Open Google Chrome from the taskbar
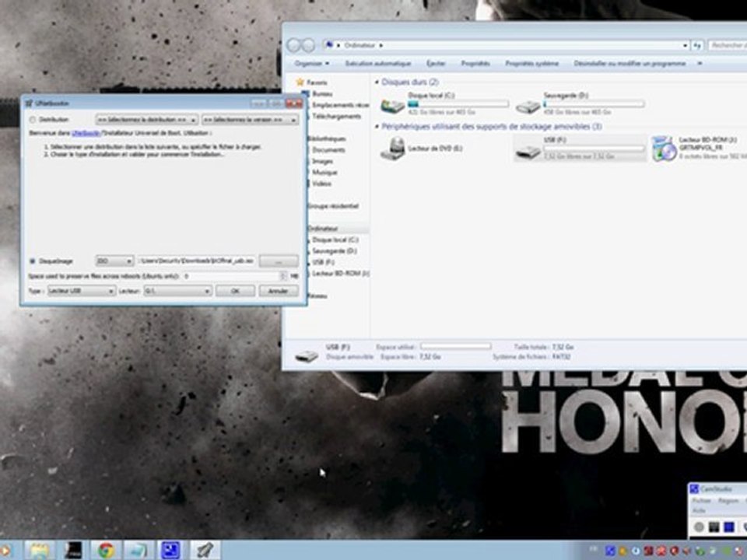Image resolution: width=747 pixels, height=560 pixels. pyautogui.click(x=106, y=550)
